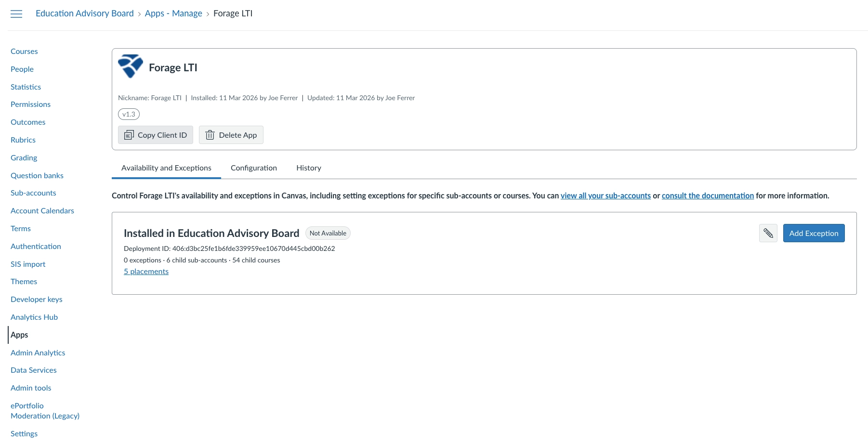Go to Education Advisory Board breadcrumb

coord(85,13)
